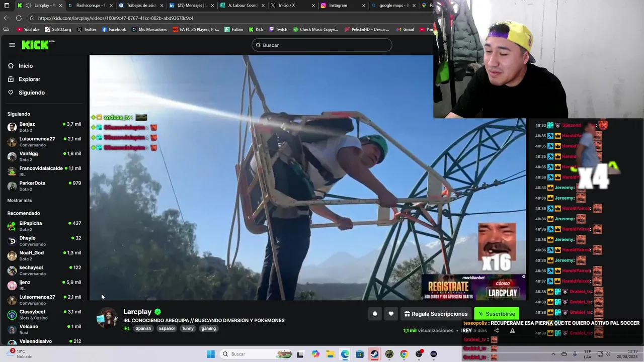Viewport: 644px width, 362px height.
Task: Open Volcano recommended channel
Action: [44, 329]
